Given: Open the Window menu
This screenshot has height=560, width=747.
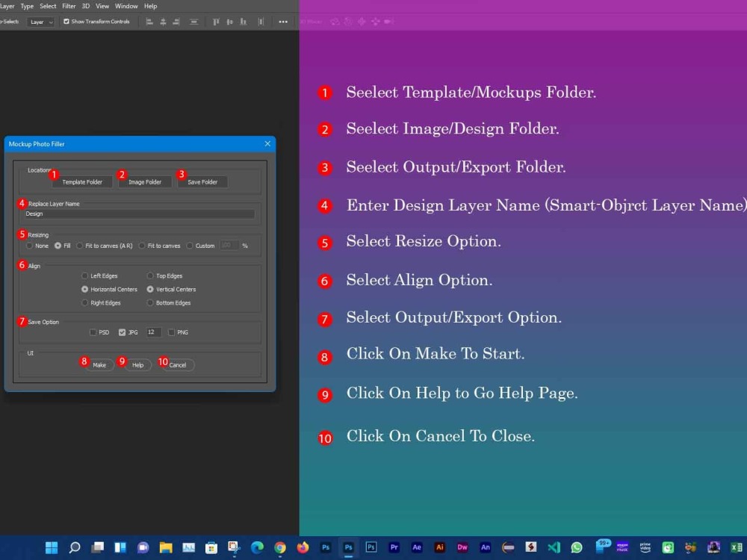Looking at the screenshot, I should pos(126,6).
